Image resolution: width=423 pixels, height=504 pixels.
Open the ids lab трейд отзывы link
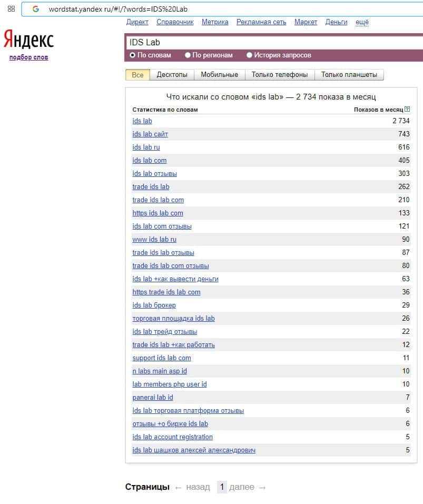[165, 332]
